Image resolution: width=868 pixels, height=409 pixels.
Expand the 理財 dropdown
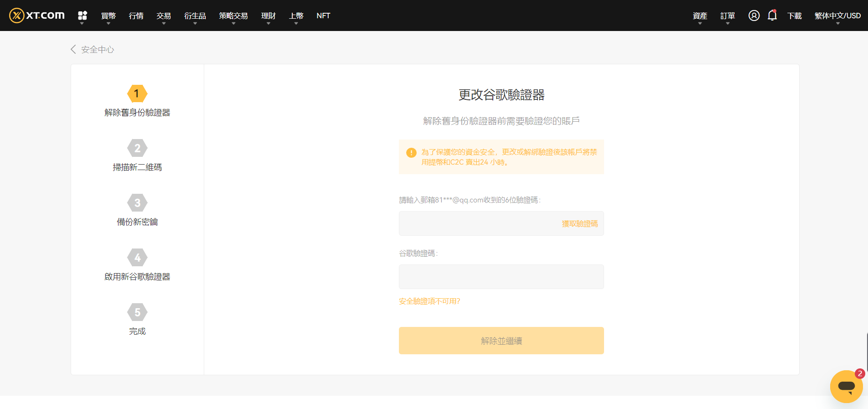coord(269,16)
